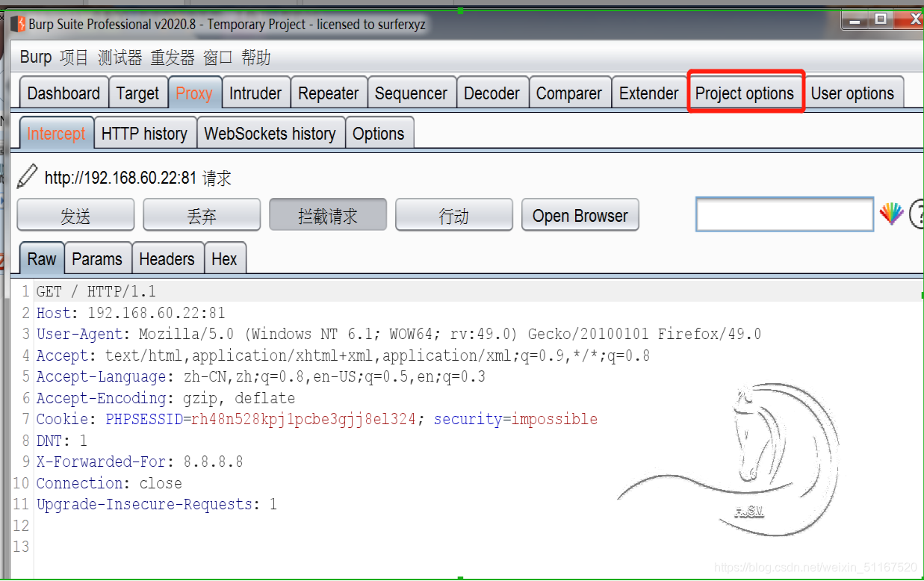
Task: Open the 重发器 menu
Action: (x=173, y=58)
